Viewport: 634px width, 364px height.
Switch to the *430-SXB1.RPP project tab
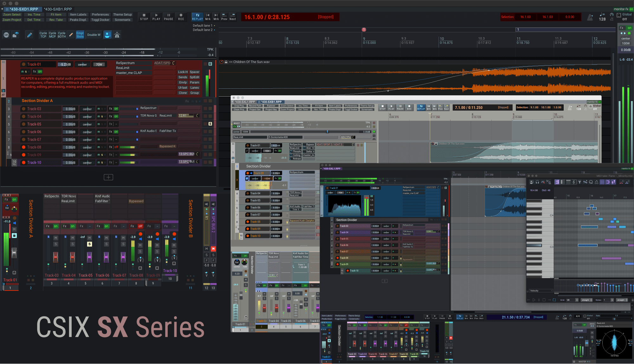tap(58, 9)
